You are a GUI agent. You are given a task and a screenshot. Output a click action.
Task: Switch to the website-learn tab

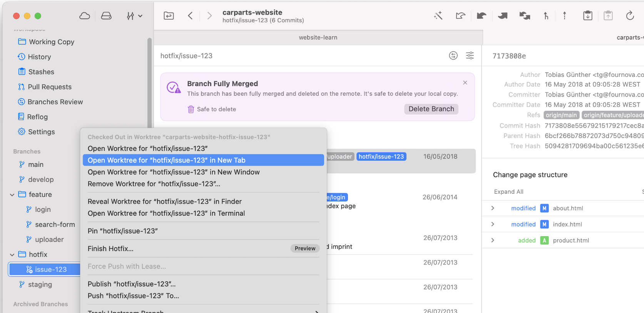pyautogui.click(x=318, y=38)
